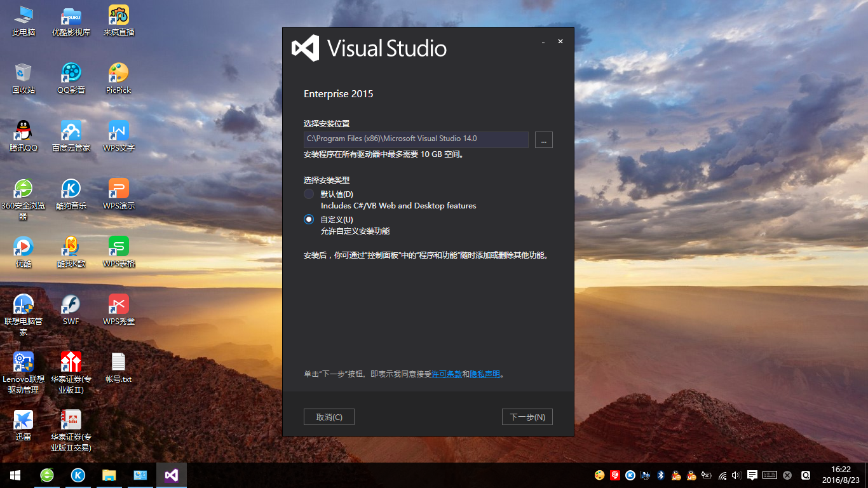Viewport: 868px width, 488px height.
Task: Open Action Center notifications icon
Action: pyautogui.click(x=752, y=475)
